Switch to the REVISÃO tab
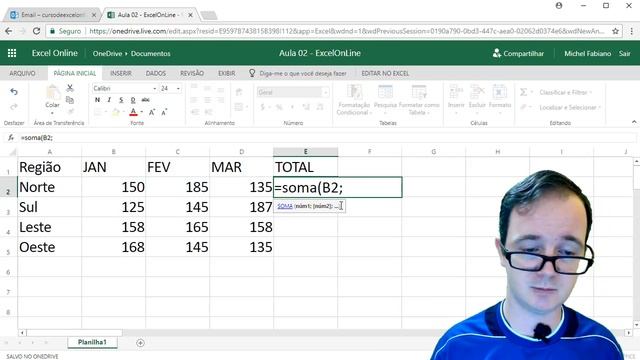Screen dimensions: 640x360 click(x=192, y=73)
